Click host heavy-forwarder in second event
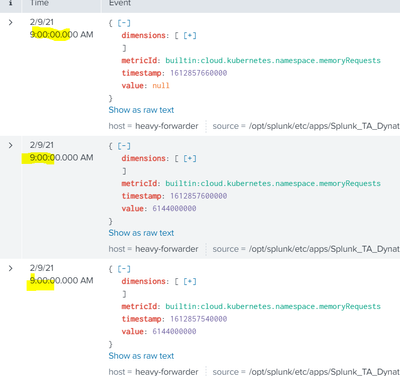Viewport: 400px width, 376px height. [x=167, y=249]
